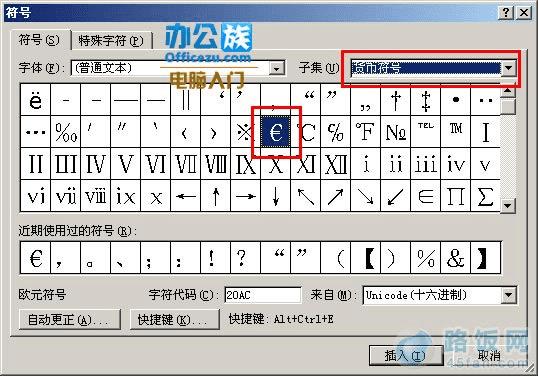This screenshot has height=376, width=538.
Task: Switch to the 符号(S) tab
Action: click(x=39, y=40)
